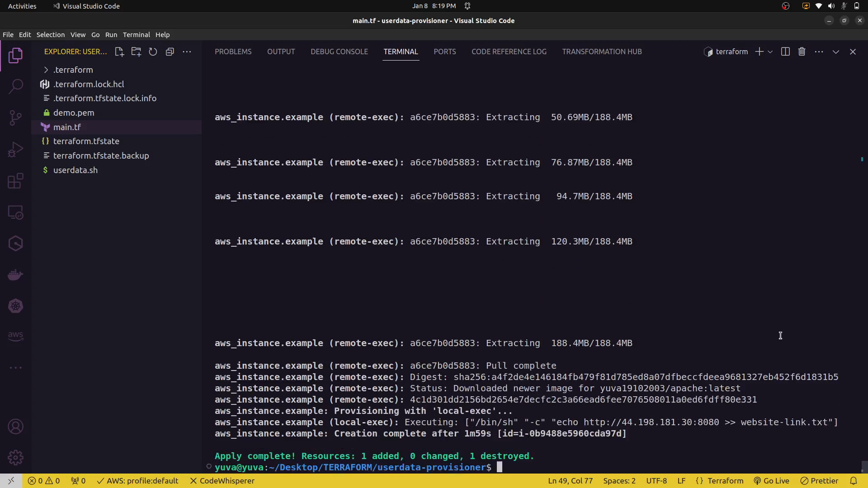
Task: Expand the .terraform folder
Action: tap(73, 70)
